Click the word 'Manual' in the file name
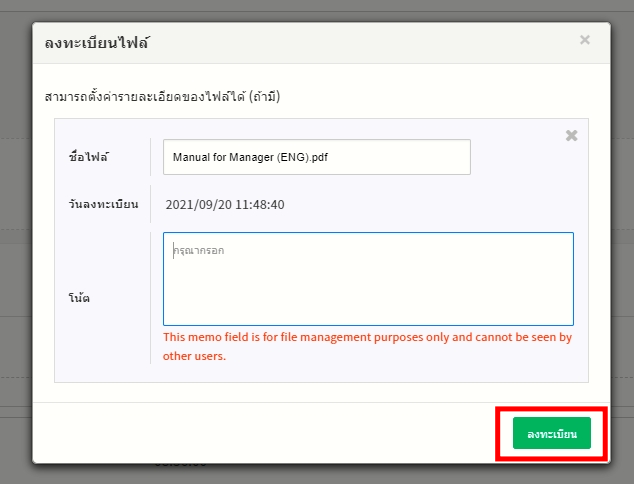Image resolution: width=634 pixels, height=484 pixels. point(192,157)
